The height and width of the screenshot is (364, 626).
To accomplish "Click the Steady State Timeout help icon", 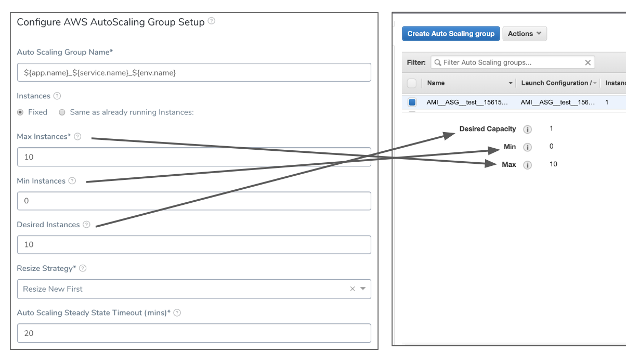I will pyautogui.click(x=177, y=313).
